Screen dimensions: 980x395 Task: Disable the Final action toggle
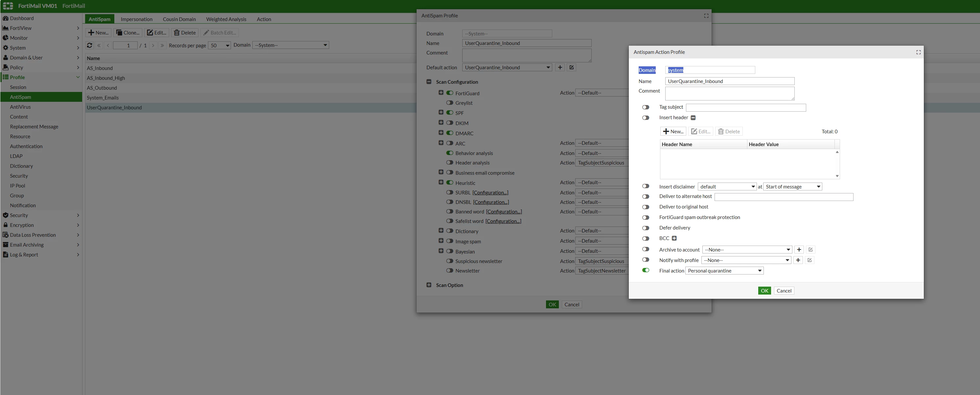[646, 270]
